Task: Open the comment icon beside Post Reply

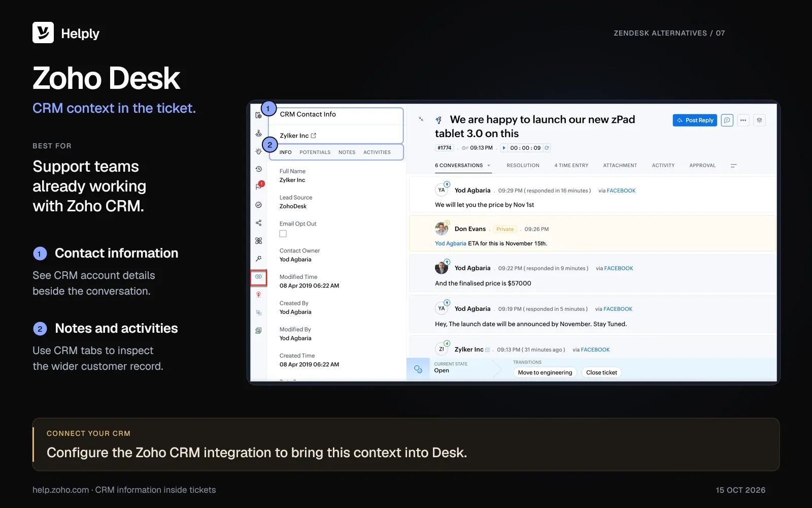Action: point(727,120)
